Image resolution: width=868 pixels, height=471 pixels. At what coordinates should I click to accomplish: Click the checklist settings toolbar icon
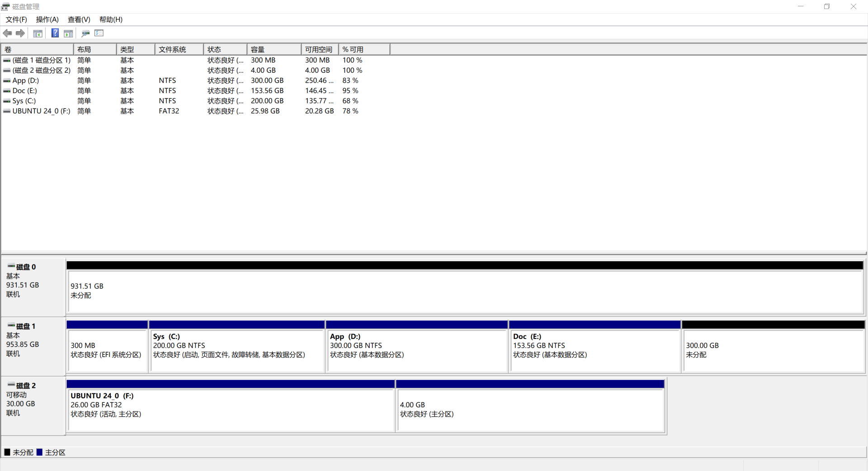[99, 33]
